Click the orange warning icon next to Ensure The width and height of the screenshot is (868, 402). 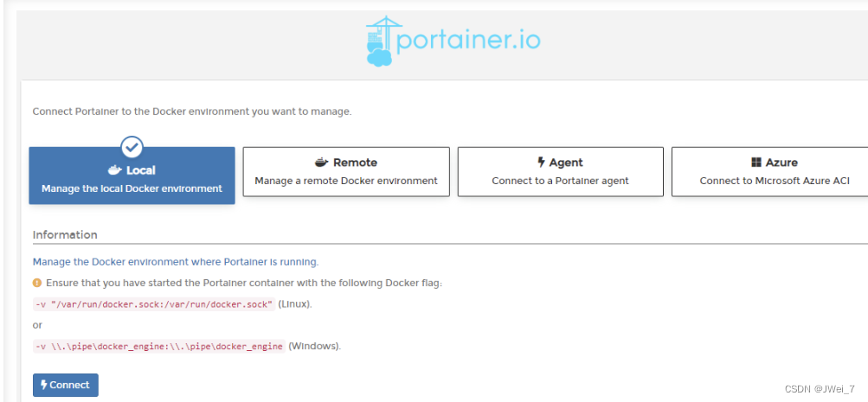click(x=37, y=283)
